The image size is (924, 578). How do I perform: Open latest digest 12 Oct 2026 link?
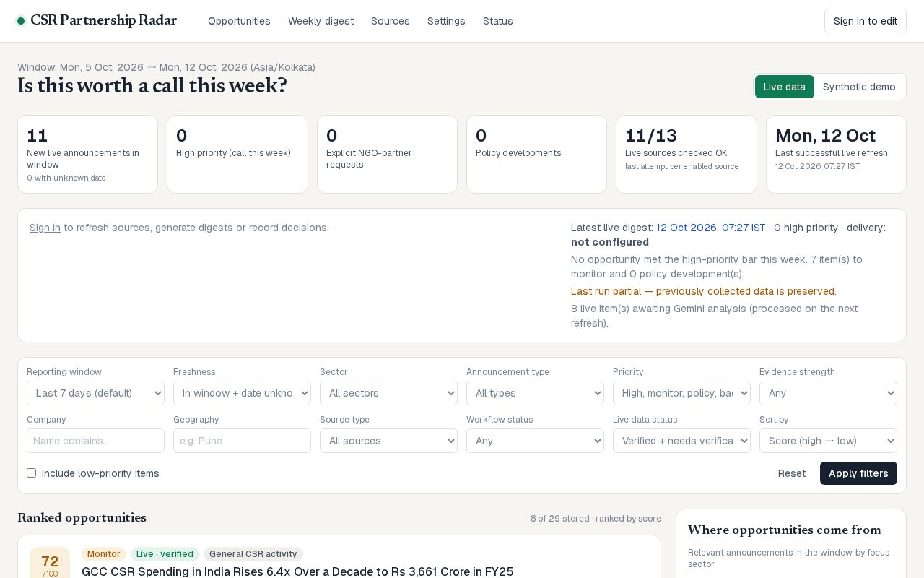pos(710,228)
